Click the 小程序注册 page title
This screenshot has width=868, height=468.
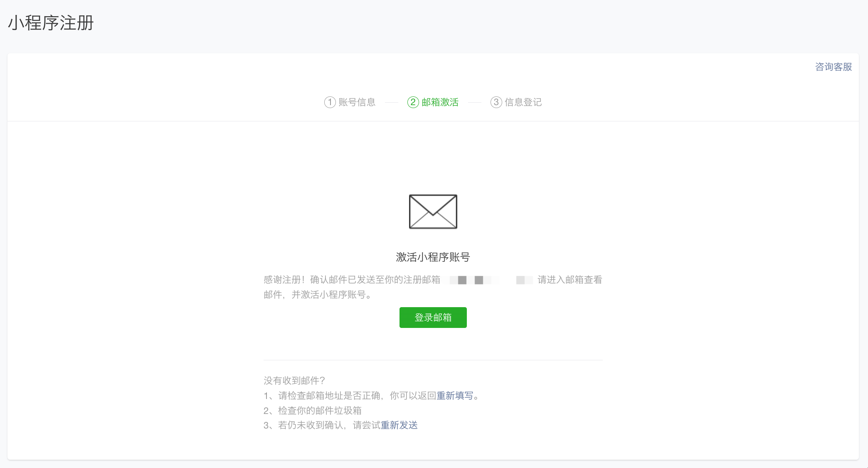click(51, 23)
